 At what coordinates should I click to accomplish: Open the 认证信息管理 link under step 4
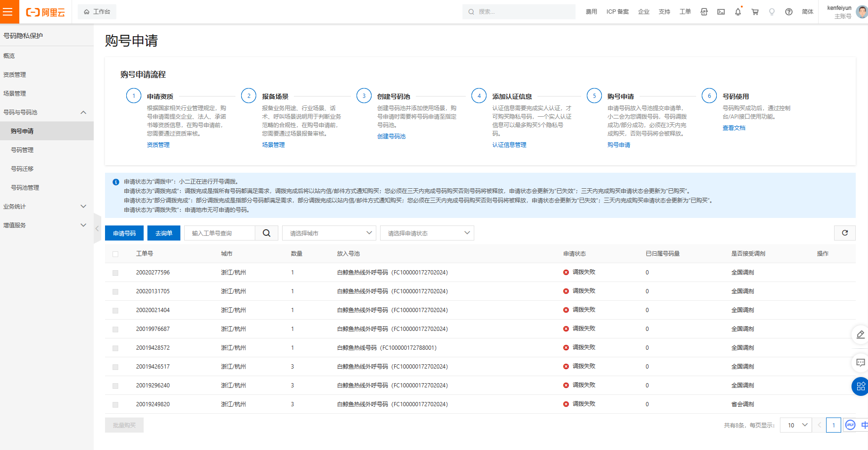pos(509,145)
